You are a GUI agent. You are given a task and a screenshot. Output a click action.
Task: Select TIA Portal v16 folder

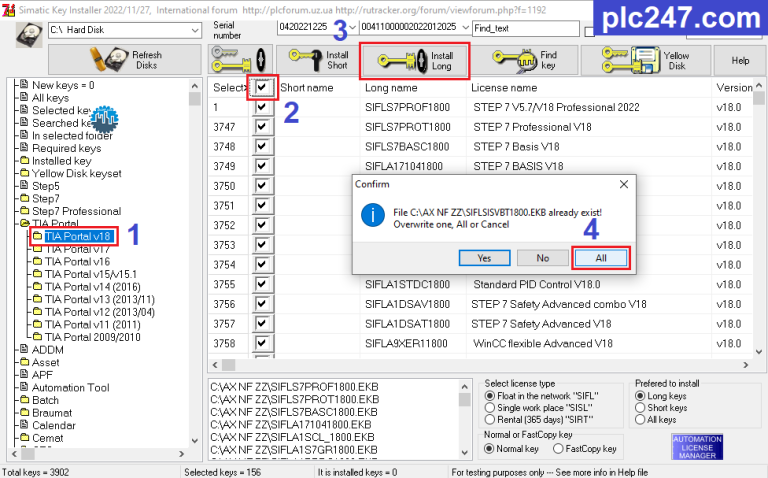tap(77, 262)
